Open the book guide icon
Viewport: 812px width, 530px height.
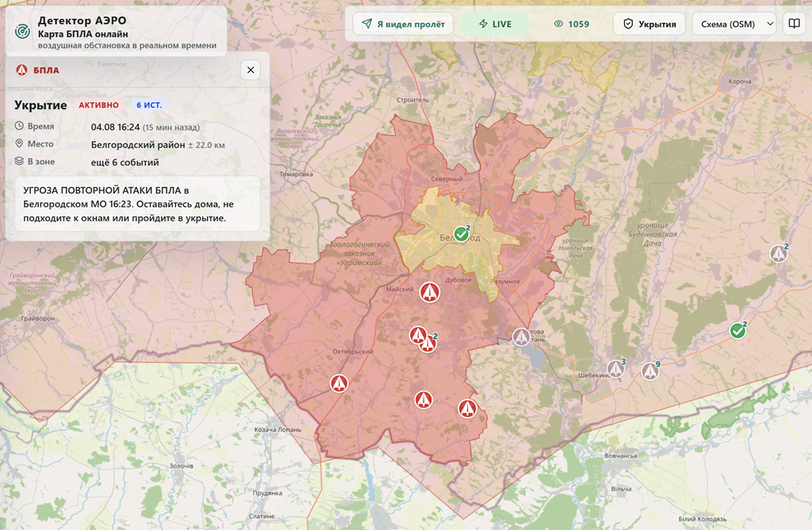point(794,24)
